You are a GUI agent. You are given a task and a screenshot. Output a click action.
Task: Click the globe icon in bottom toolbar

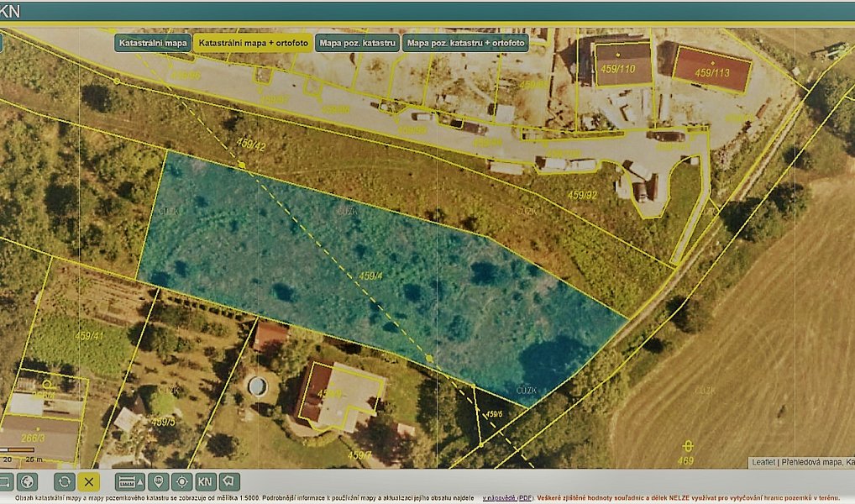[x=27, y=481]
